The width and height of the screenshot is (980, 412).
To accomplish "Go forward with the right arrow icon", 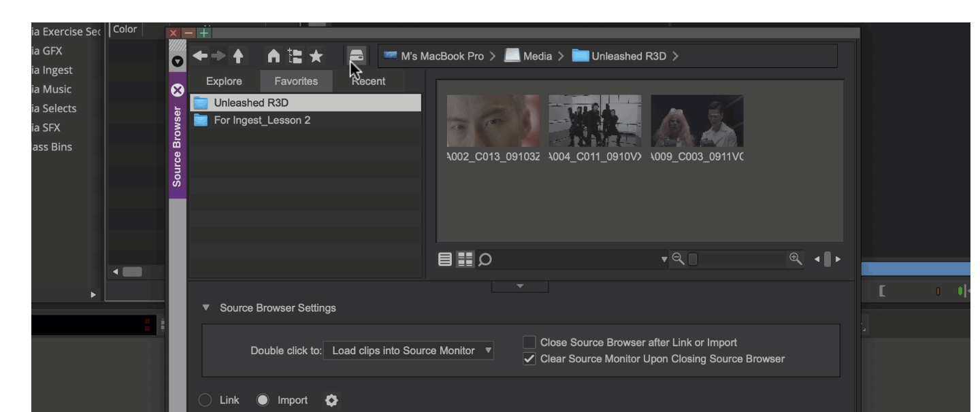I will (x=217, y=56).
